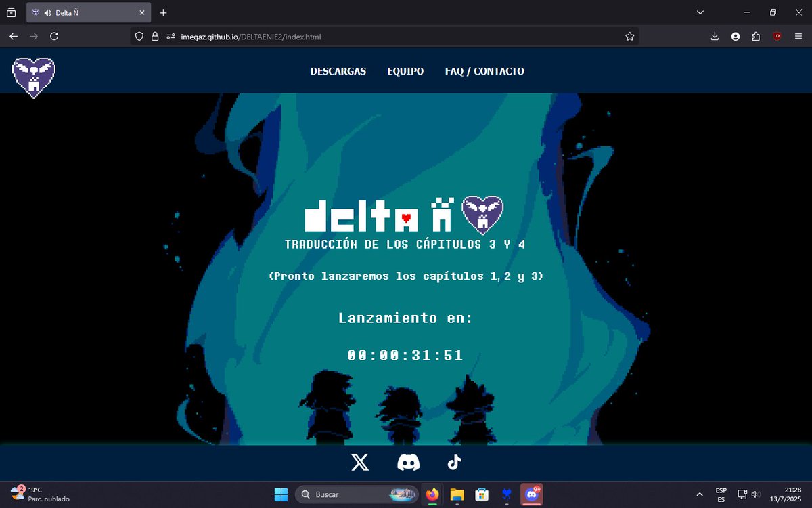Open File Explorer from the taskbar

tap(457, 494)
